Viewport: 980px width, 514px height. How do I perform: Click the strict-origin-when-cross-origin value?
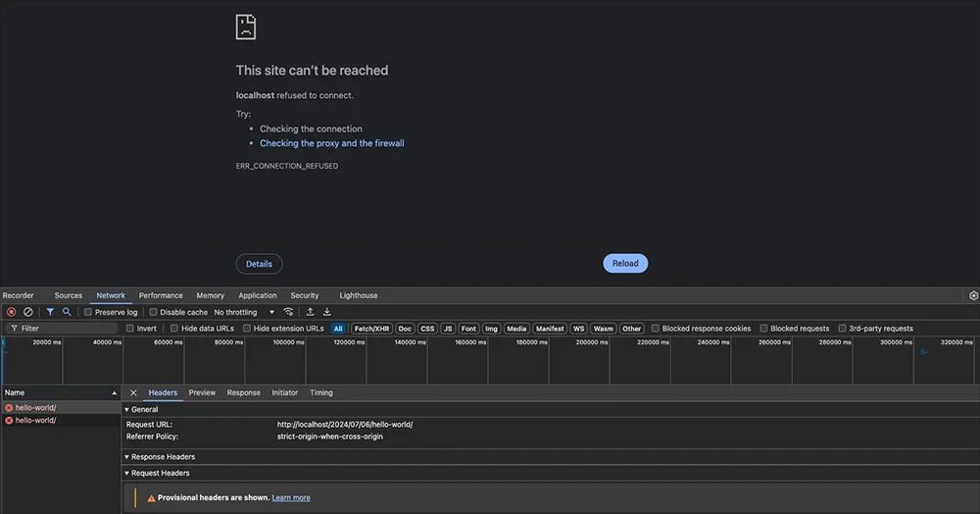point(330,437)
